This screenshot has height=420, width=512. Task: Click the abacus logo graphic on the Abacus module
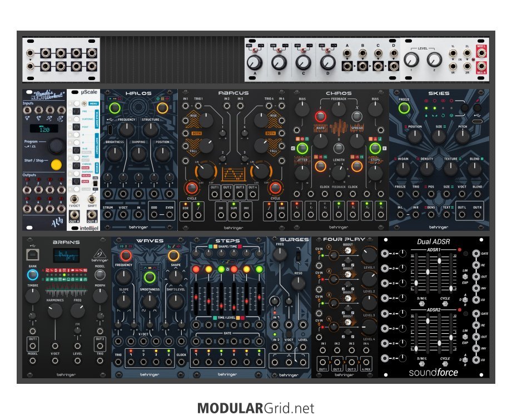233,174
